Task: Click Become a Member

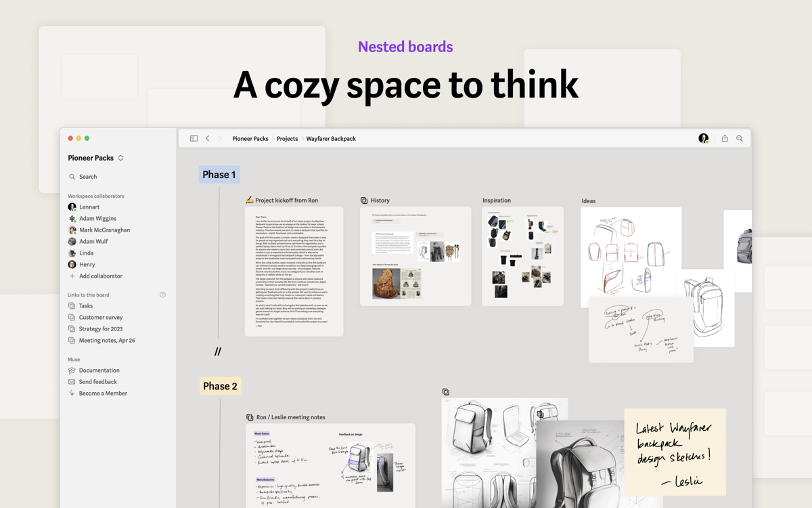Action: click(x=102, y=394)
